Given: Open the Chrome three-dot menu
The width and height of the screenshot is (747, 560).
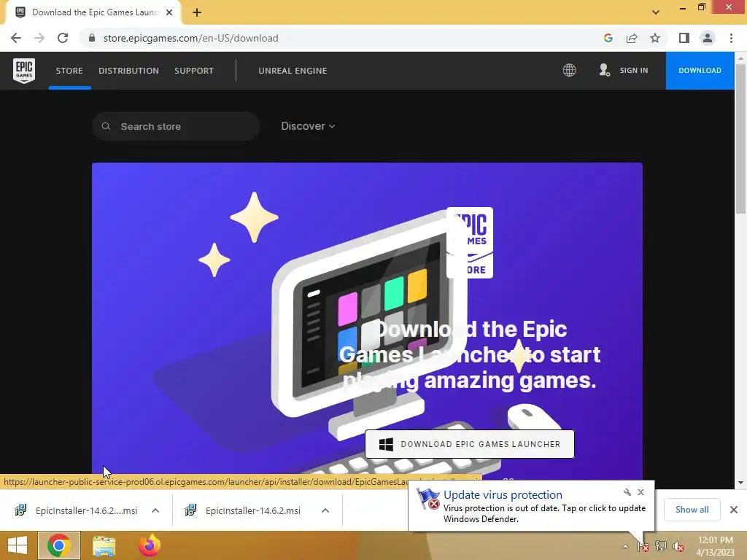Looking at the screenshot, I should [731, 38].
